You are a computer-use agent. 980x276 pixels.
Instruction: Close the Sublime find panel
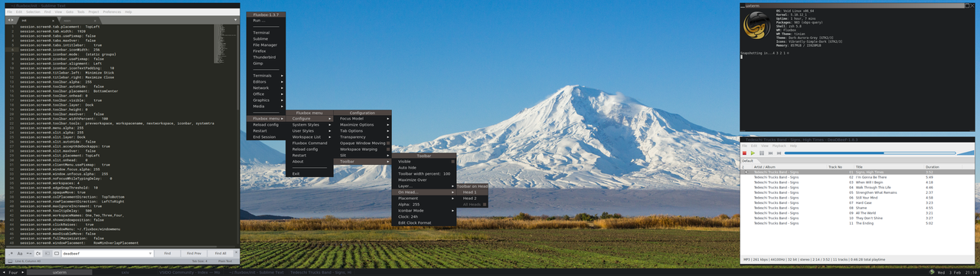pyautogui.click(x=236, y=252)
